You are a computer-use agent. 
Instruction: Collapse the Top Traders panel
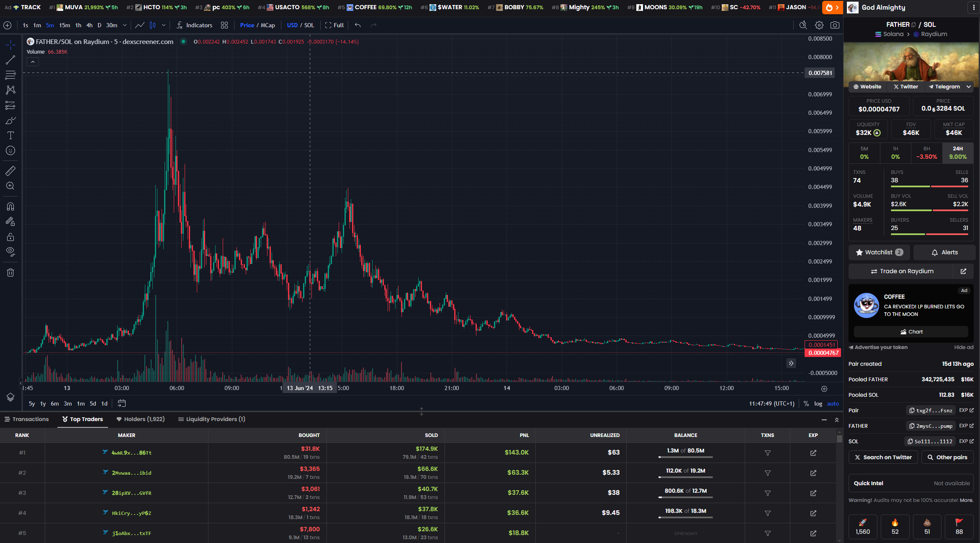[824, 419]
